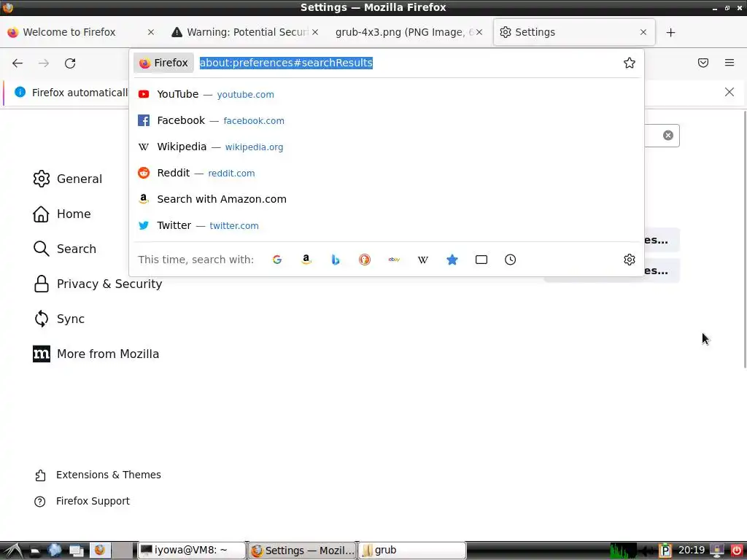This screenshot has width=747, height=560.
Task: Search bookmarks using the star shortcut
Action: point(452,260)
